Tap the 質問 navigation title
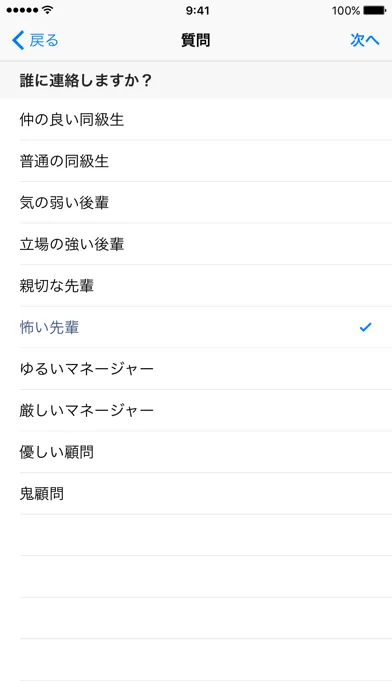The width and height of the screenshot is (392, 696). click(195, 40)
